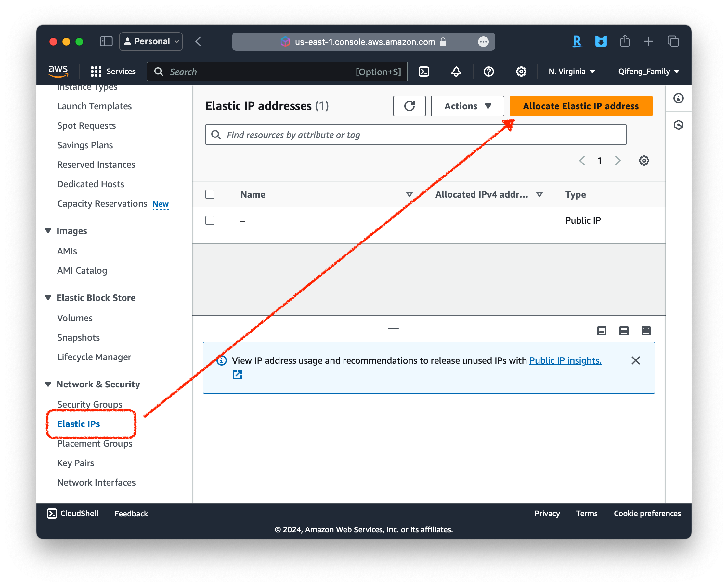Toggle Safari sidebar panel icon
This screenshot has width=728, height=587.
pyautogui.click(x=106, y=42)
